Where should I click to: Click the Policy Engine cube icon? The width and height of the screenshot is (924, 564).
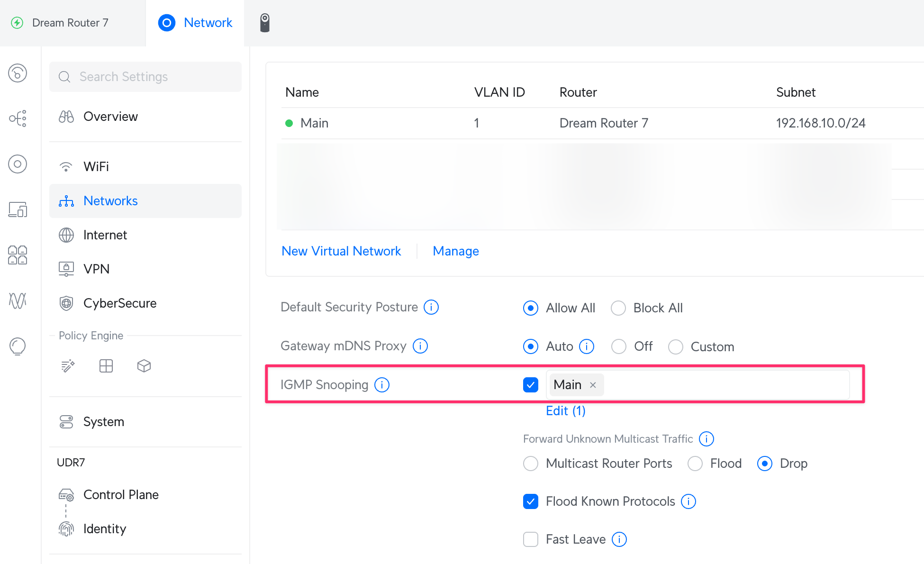coord(144,366)
